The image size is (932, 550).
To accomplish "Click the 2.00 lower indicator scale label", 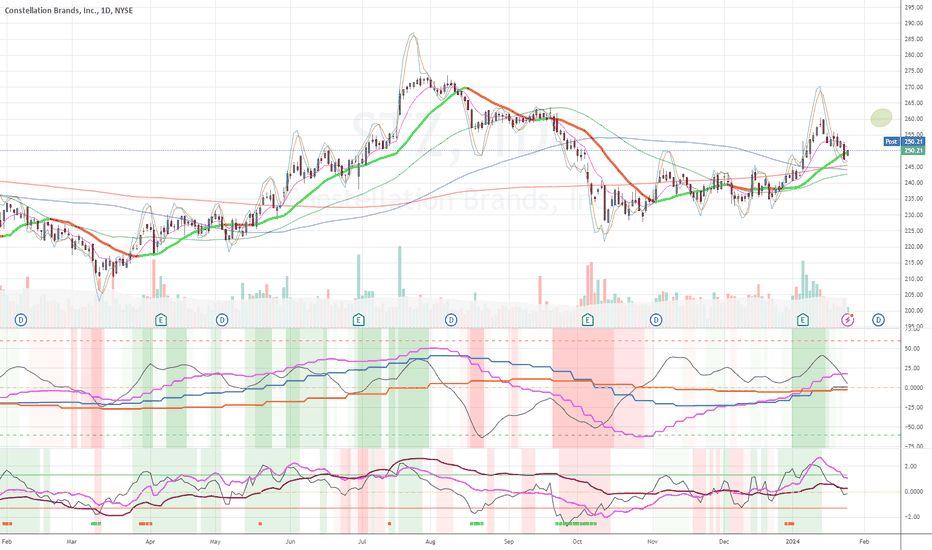I will (910, 466).
